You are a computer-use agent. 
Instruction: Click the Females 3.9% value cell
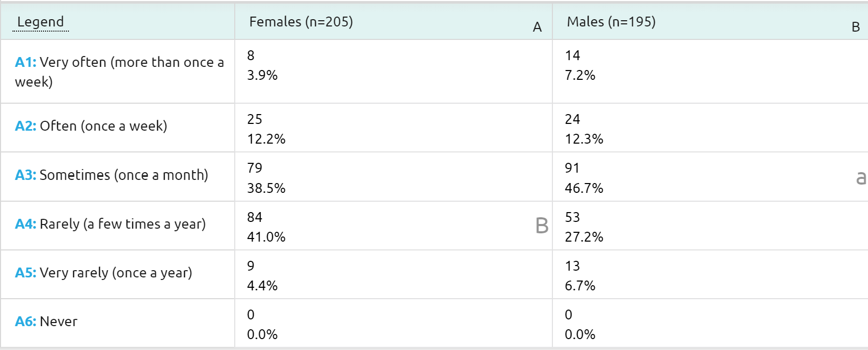[x=262, y=75]
